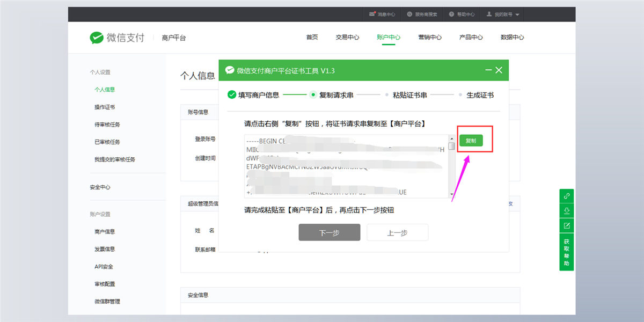Image resolution: width=644 pixels, height=322 pixels.
Task: Select 已审核任务 in the sidebar
Action: click(x=107, y=142)
